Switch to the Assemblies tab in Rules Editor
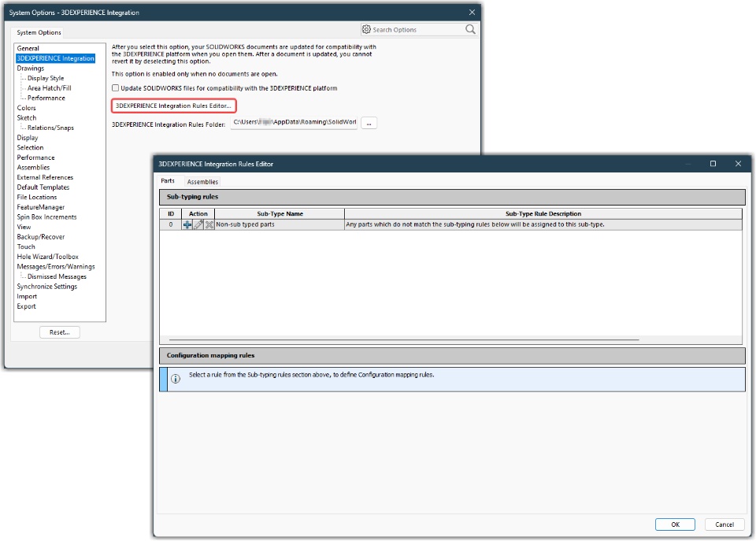The image size is (756, 541). point(202,182)
